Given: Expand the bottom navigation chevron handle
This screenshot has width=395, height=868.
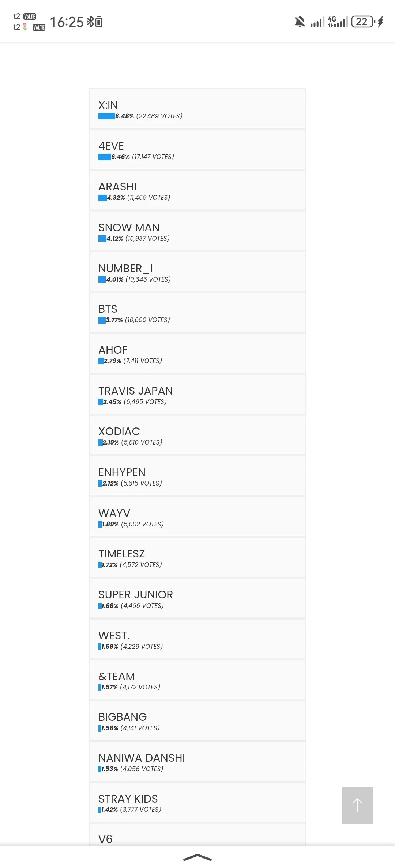Looking at the screenshot, I should [x=197, y=857].
